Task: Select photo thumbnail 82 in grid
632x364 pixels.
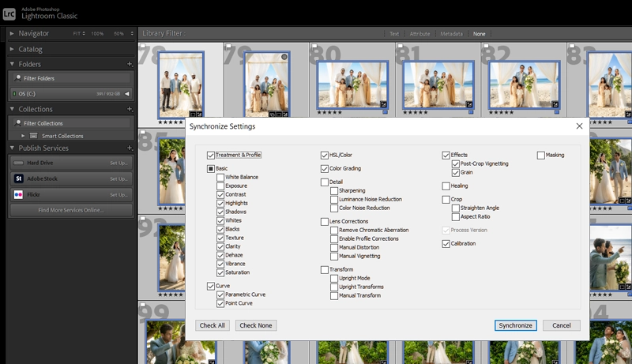Action: coord(524,85)
